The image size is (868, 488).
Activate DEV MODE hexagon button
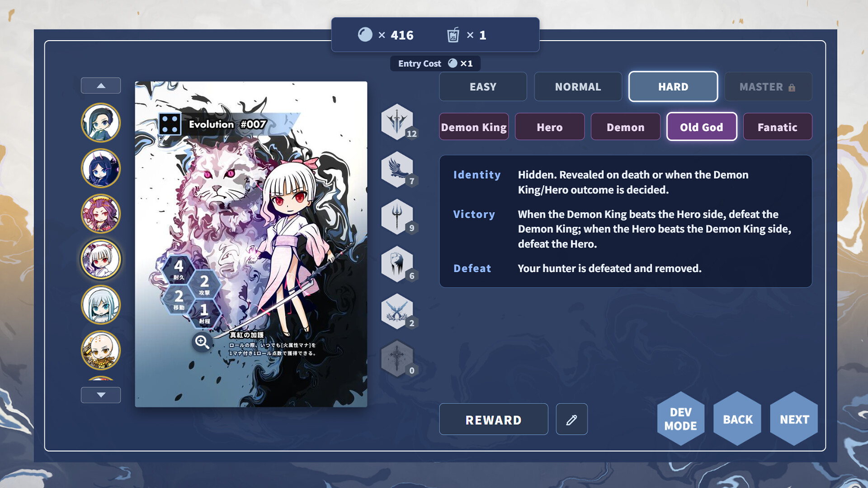click(x=680, y=419)
